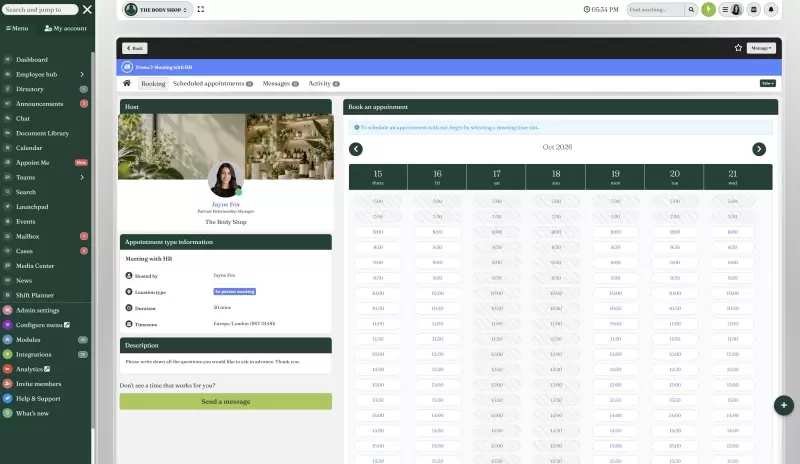Click the Document Library icon
The width and height of the screenshot is (800, 464).
[x=8, y=133]
